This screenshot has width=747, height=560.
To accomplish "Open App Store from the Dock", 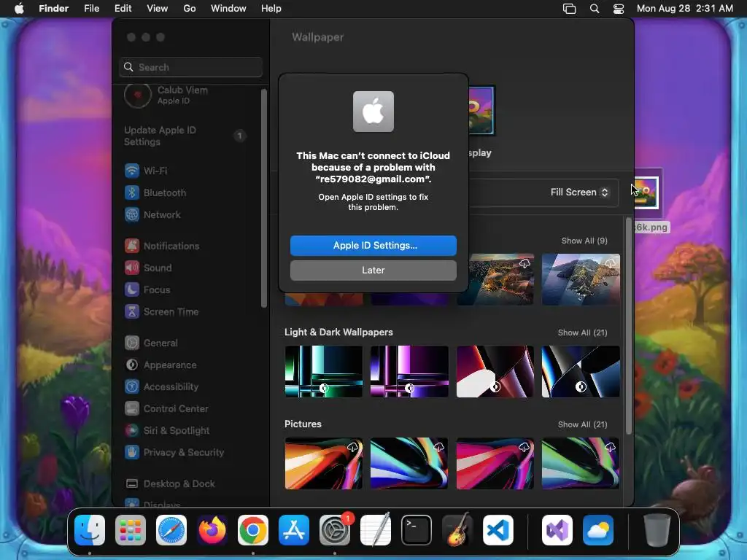I will [294, 530].
